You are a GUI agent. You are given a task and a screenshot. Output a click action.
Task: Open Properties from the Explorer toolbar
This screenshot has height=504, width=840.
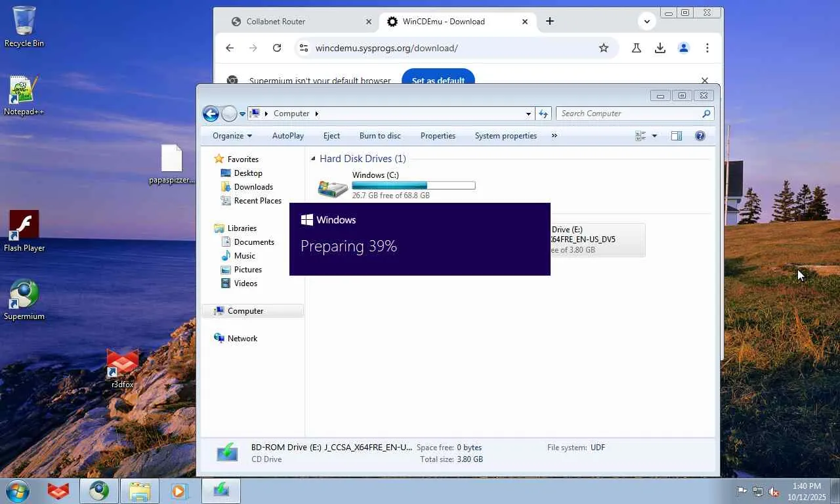[x=438, y=136]
